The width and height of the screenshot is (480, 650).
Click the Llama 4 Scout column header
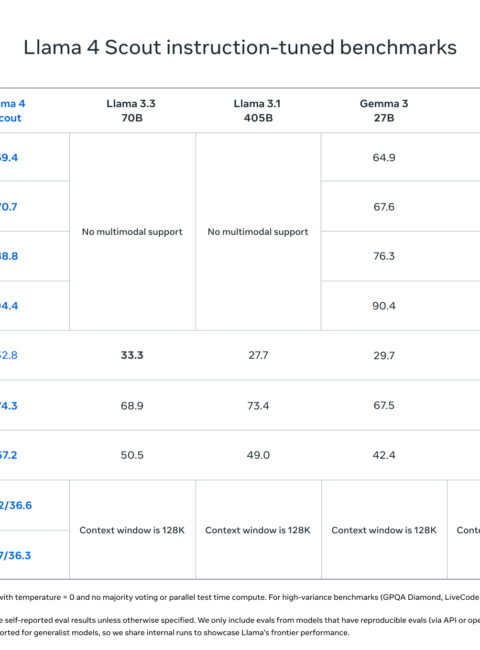click(x=12, y=111)
